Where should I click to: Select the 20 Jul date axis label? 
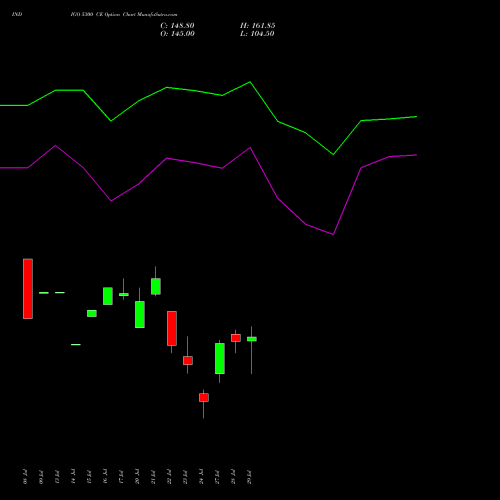[x=137, y=477]
